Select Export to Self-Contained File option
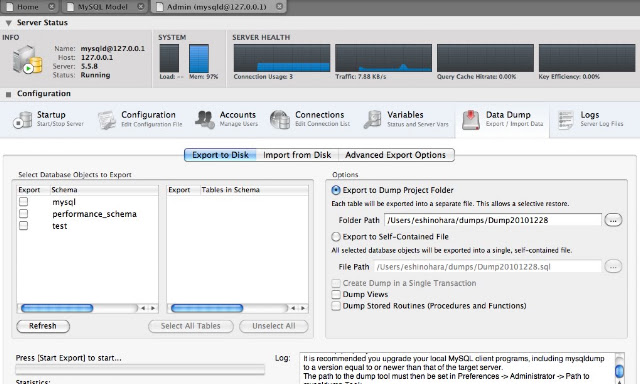640x384 pixels. [x=336, y=237]
